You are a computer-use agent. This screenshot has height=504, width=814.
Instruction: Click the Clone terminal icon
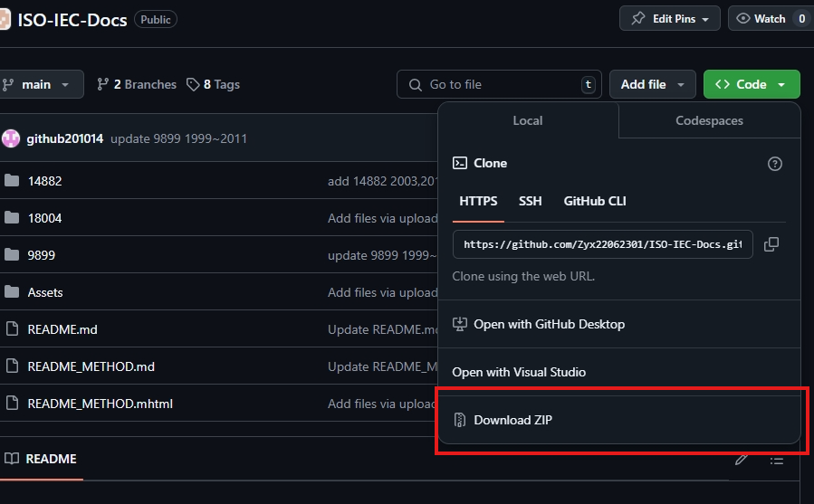point(459,163)
